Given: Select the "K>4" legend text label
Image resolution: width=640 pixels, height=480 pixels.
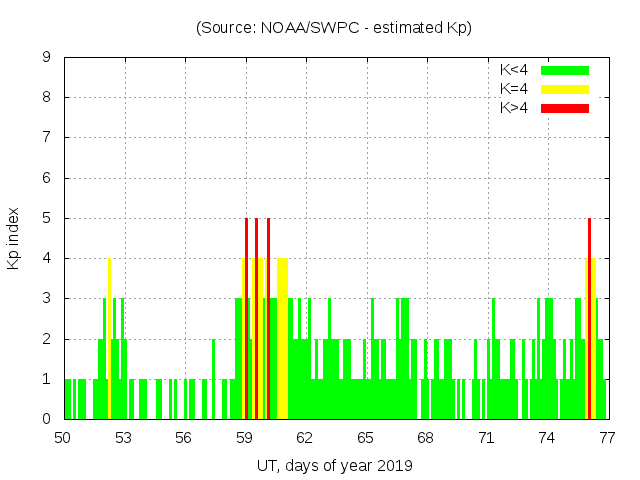Looking at the screenshot, I should [x=515, y=107].
